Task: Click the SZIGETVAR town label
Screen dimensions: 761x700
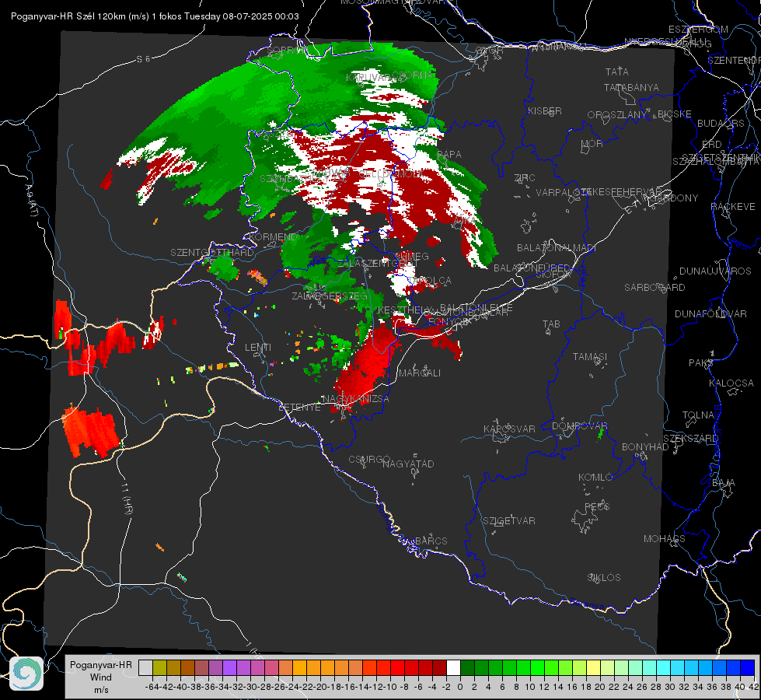Action: [x=508, y=521]
